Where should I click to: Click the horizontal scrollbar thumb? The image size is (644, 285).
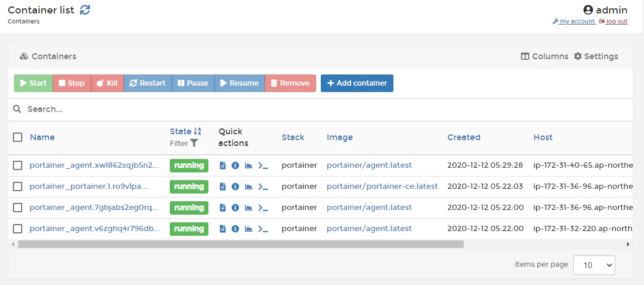[241, 245]
